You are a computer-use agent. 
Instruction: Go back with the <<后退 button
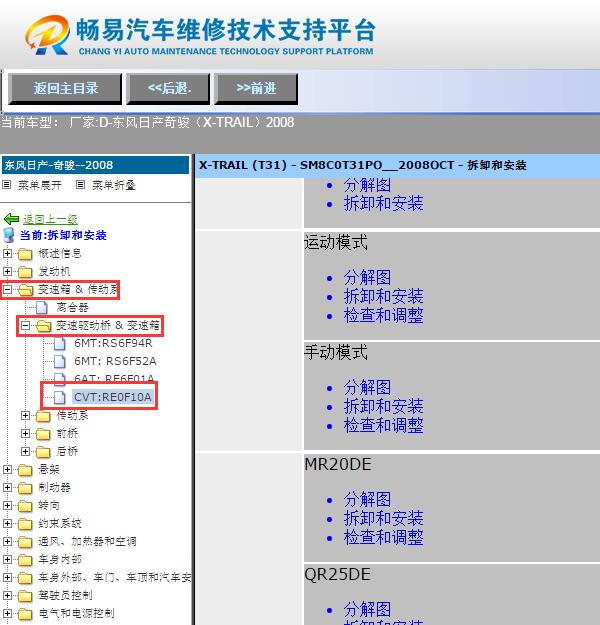pos(168,88)
